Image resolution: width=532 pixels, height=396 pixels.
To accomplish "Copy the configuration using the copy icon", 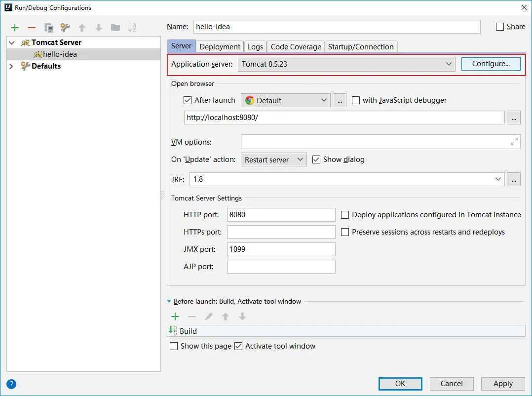I will click(x=49, y=28).
